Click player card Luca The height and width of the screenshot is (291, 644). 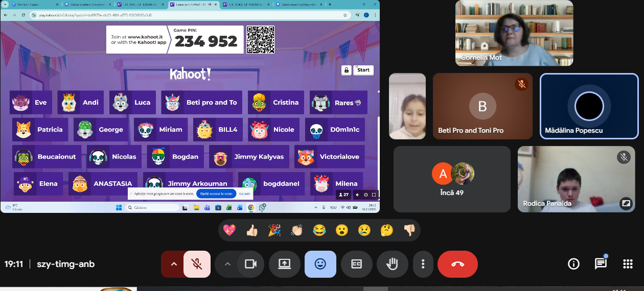132,103
